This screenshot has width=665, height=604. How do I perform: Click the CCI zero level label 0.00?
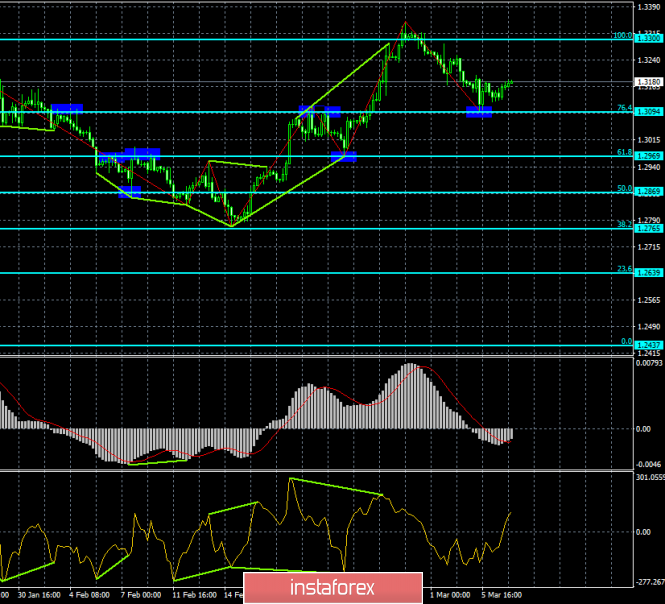click(643, 532)
